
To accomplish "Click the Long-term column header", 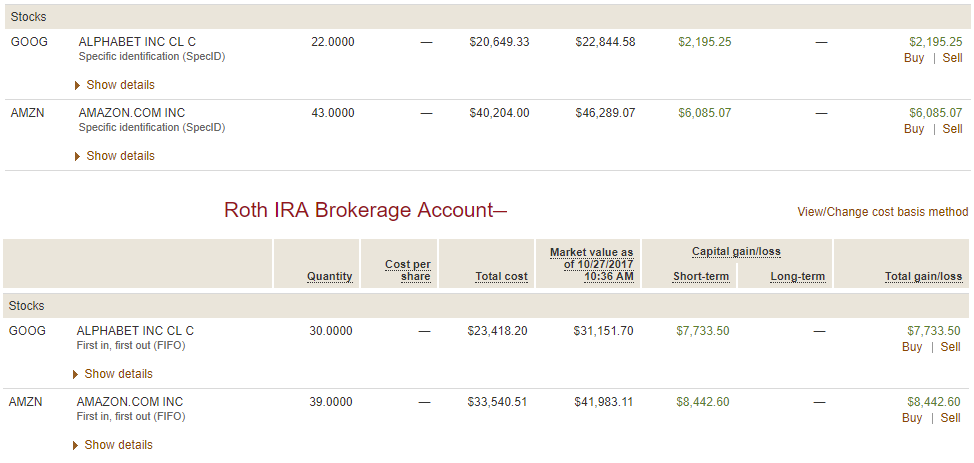I will tap(798, 277).
